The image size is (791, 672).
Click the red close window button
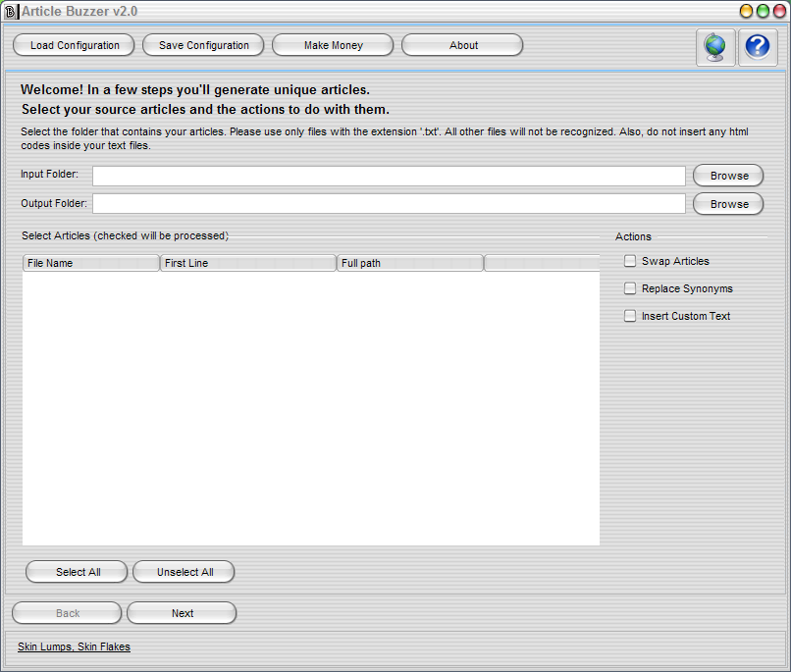[778, 11]
